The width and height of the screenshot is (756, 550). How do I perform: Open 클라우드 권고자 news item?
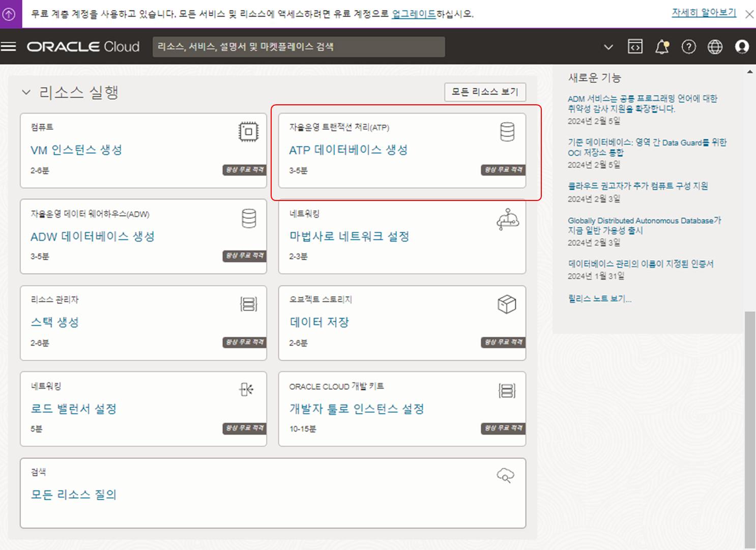[x=638, y=186]
